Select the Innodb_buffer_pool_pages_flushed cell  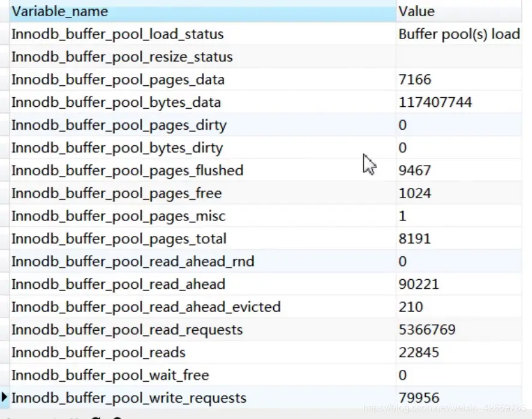click(203, 170)
